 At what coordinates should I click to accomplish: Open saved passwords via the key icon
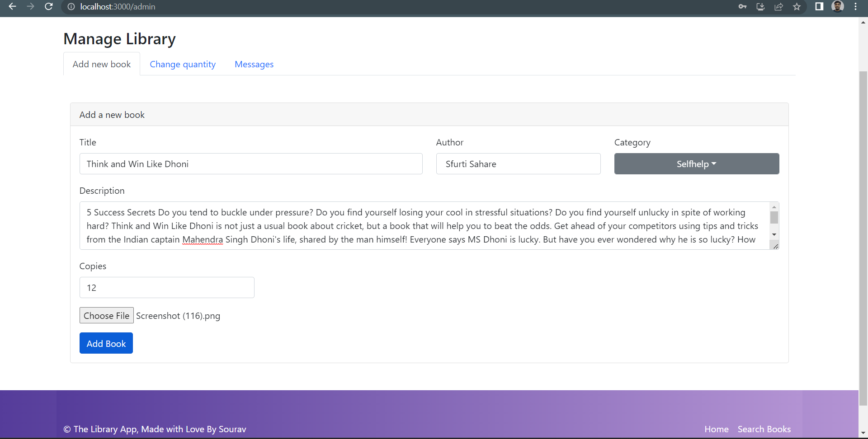742,7
